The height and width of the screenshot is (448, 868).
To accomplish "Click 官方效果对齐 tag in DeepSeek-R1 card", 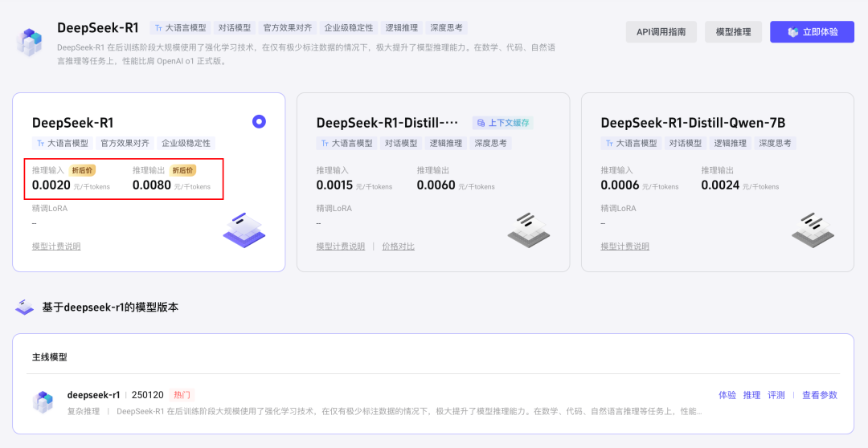I will (125, 143).
